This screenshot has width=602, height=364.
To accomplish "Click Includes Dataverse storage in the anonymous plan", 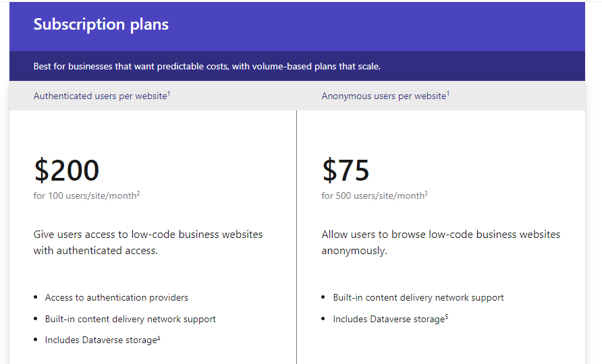I will pos(389,319).
